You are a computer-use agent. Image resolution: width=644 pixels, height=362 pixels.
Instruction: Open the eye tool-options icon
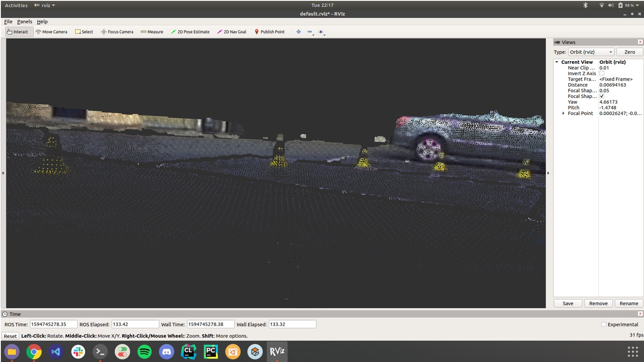[321, 32]
